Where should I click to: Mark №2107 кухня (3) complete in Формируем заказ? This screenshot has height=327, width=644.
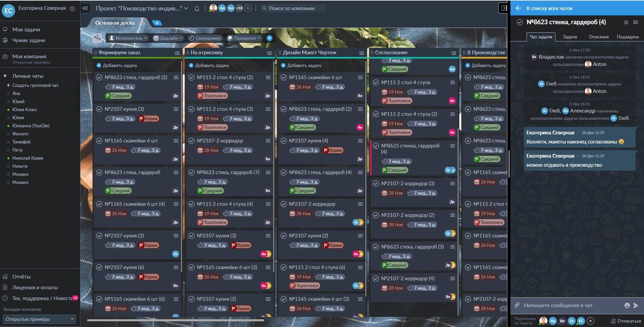pos(99,109)
